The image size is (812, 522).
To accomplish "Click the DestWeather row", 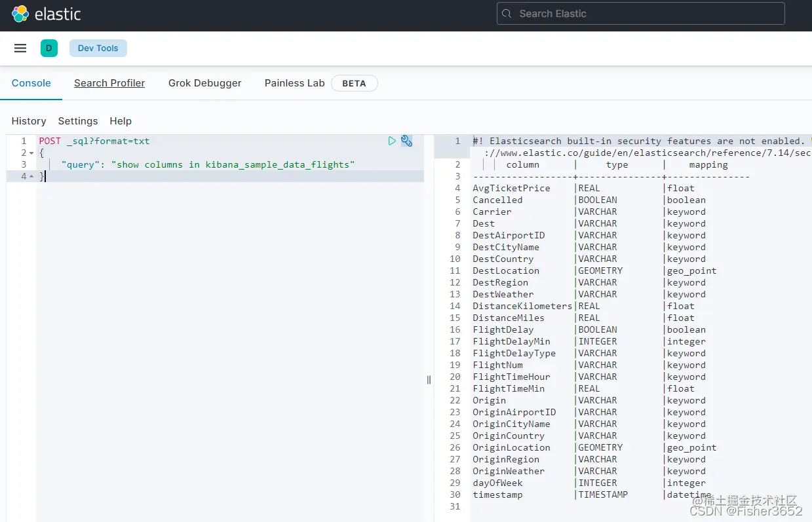I will point(589,294).
